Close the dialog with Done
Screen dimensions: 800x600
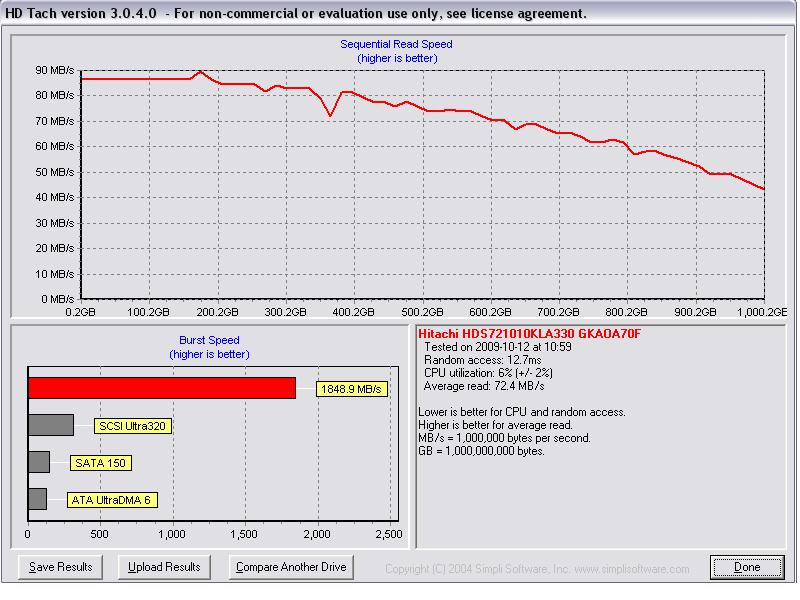pos(747,567)
